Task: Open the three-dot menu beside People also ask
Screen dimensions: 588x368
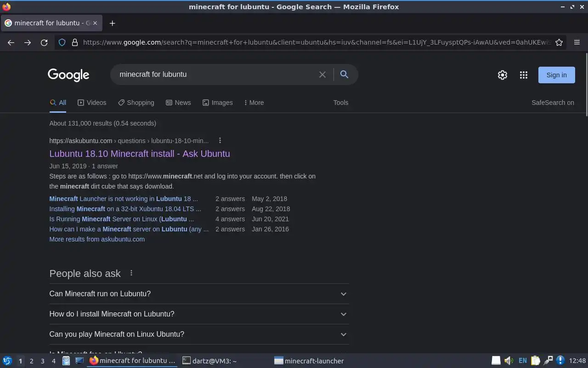Action: point(131,273)
